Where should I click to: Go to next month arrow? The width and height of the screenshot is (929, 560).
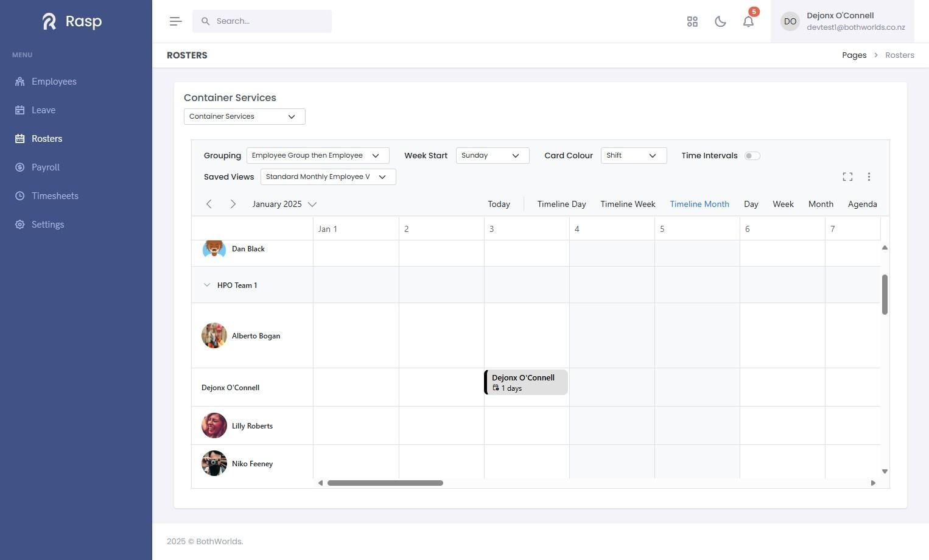(233, 204)
